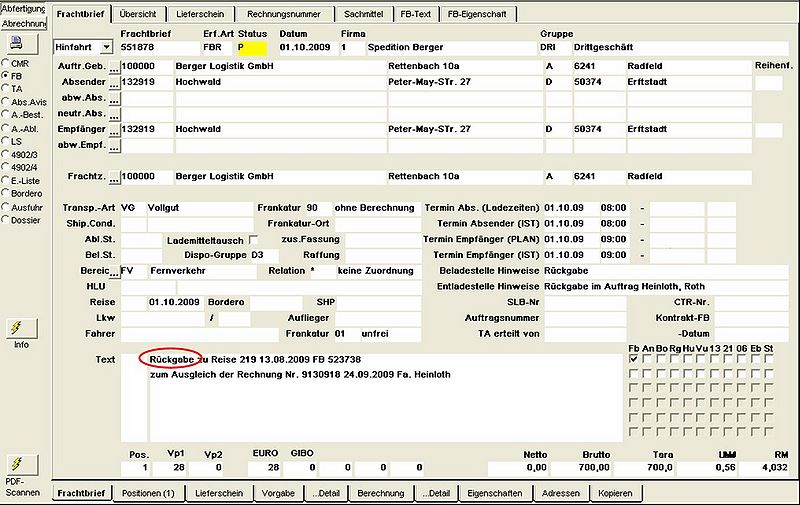800x505 pixels.
Task: Click the Firma name Spedition Berger
Action: pyautogui.click(x=452, y=47)
